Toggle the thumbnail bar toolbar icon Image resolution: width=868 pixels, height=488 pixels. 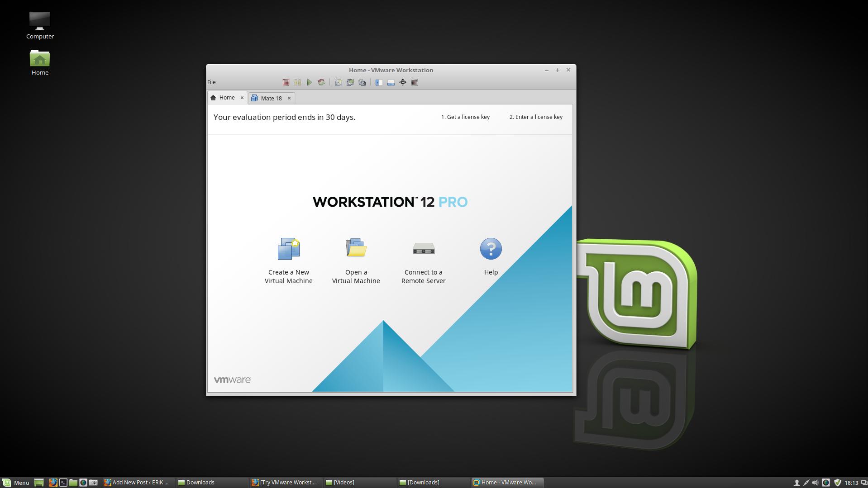(x=391, y=82)
